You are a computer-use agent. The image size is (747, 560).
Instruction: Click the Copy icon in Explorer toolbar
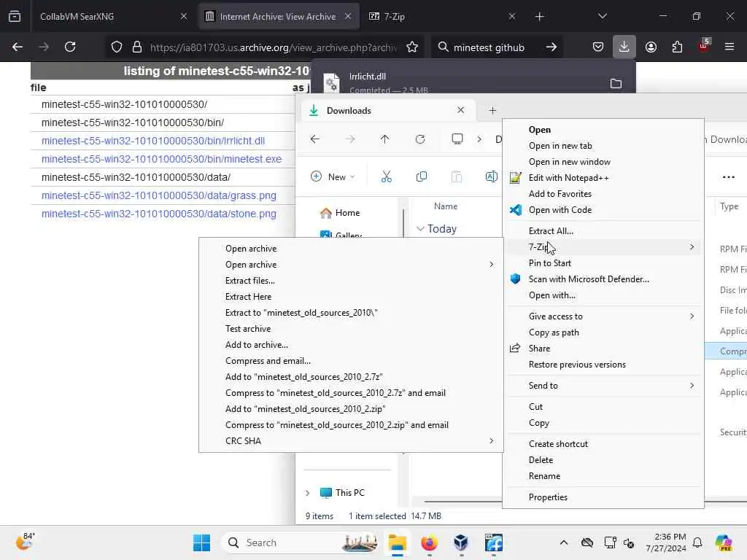(421, 176)
